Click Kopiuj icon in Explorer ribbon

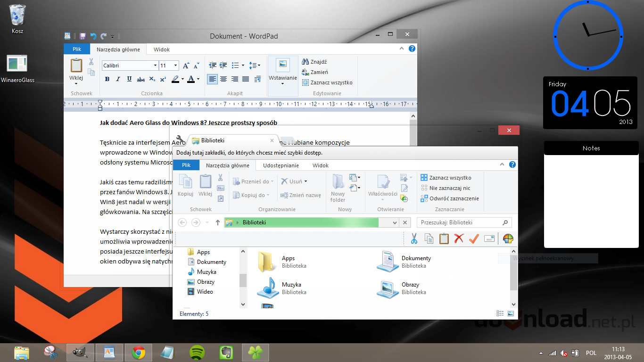click(x=185, y=186)
